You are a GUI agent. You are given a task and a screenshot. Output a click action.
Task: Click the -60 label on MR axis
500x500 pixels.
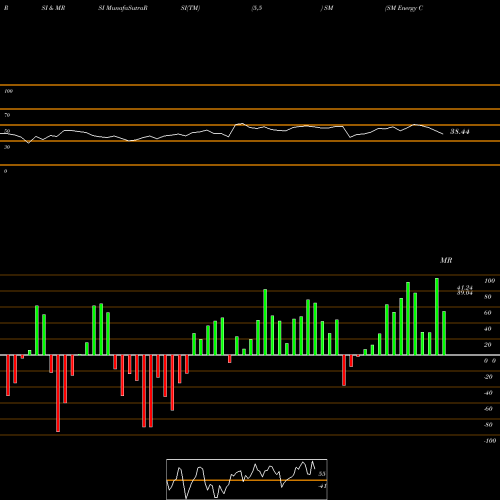(x=488, y=409)
